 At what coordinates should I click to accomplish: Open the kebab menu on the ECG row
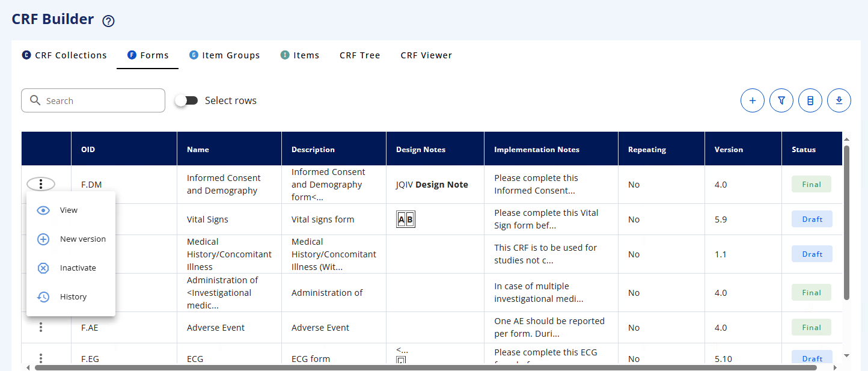click(40, 358)
